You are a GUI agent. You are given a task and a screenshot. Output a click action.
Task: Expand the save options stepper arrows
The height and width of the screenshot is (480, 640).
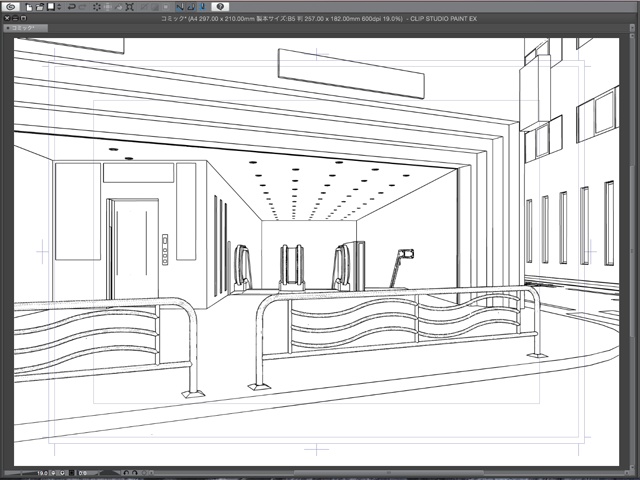(x=57, y=6)
